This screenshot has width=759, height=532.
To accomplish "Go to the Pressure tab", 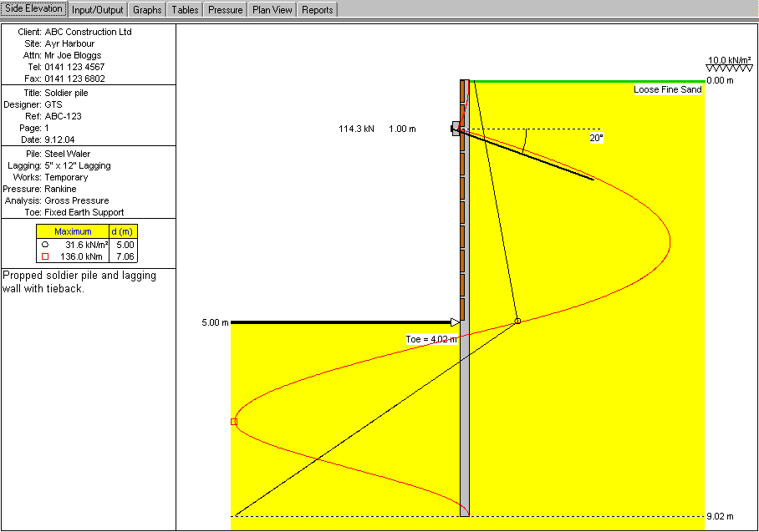I will (x=226, y=10).
